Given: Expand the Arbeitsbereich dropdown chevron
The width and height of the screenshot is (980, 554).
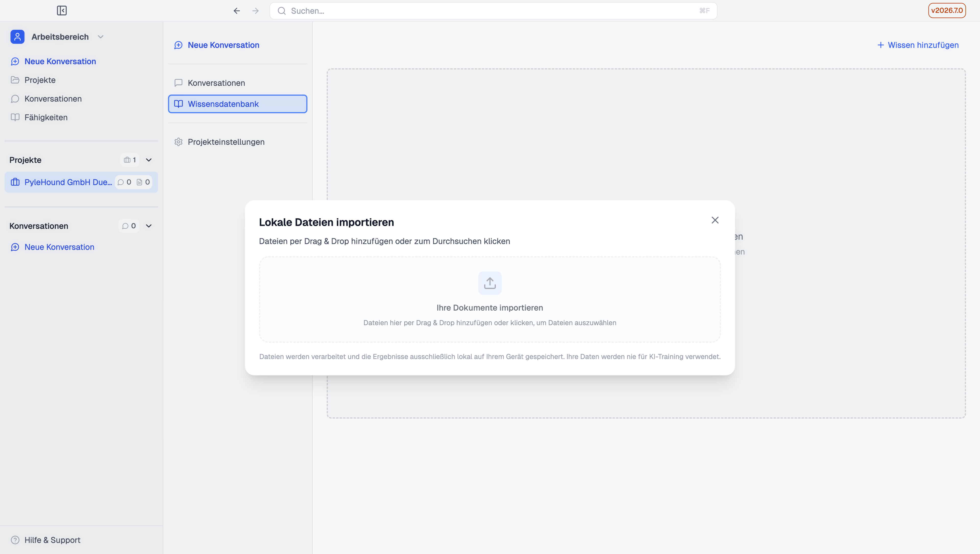Looking at the screenshot, I should 101,37.
